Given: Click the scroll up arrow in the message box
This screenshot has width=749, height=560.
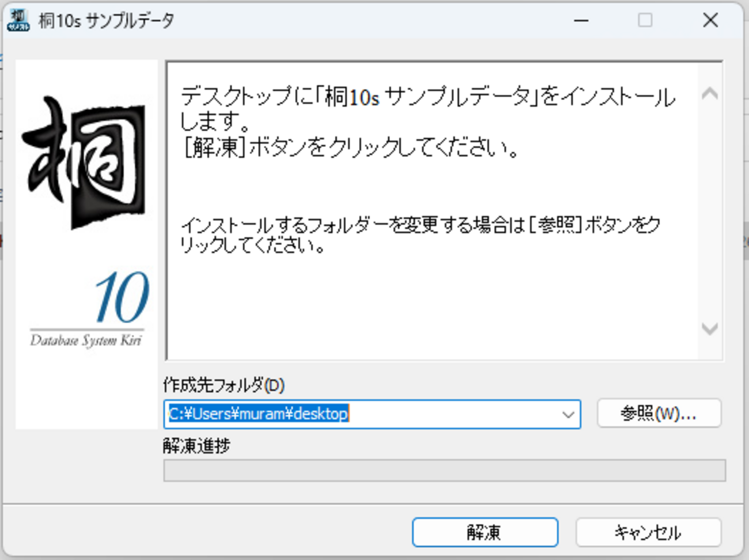Looking at the screenshot, I should point(710,93).
